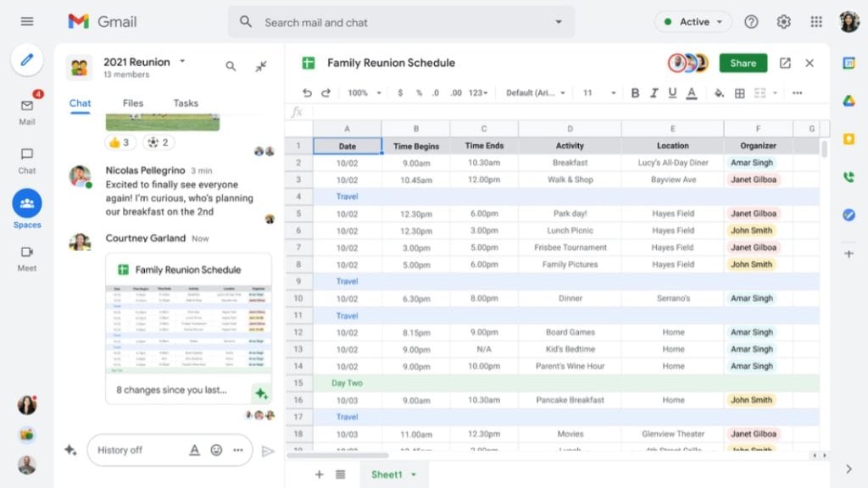This screenshot has width=868, height=488.
Task: Format as currency with dollar icon
Action: (400, 93)
